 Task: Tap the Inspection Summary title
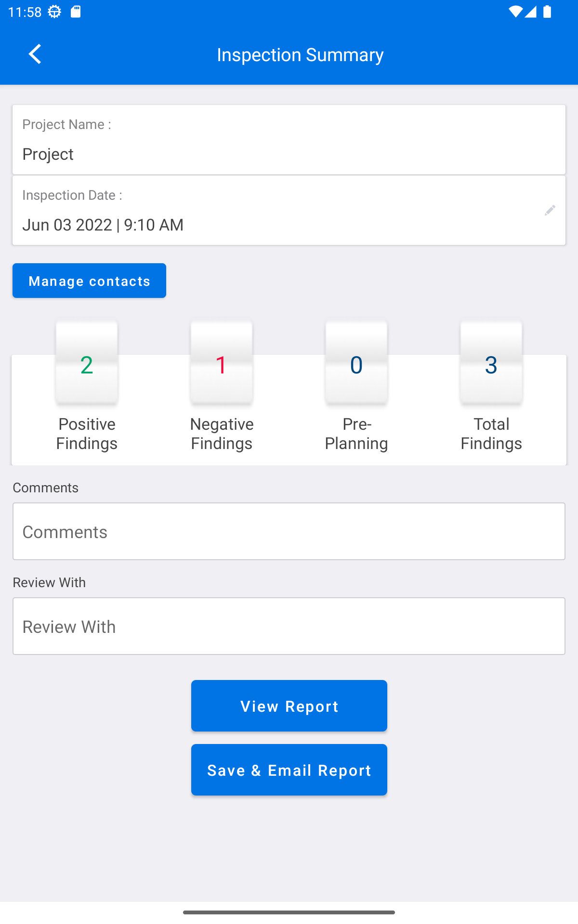click(300, 54)
